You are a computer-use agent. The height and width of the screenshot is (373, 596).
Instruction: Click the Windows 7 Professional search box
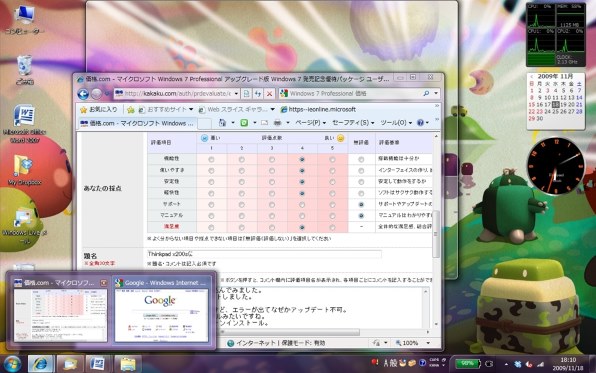coord(350,93)
